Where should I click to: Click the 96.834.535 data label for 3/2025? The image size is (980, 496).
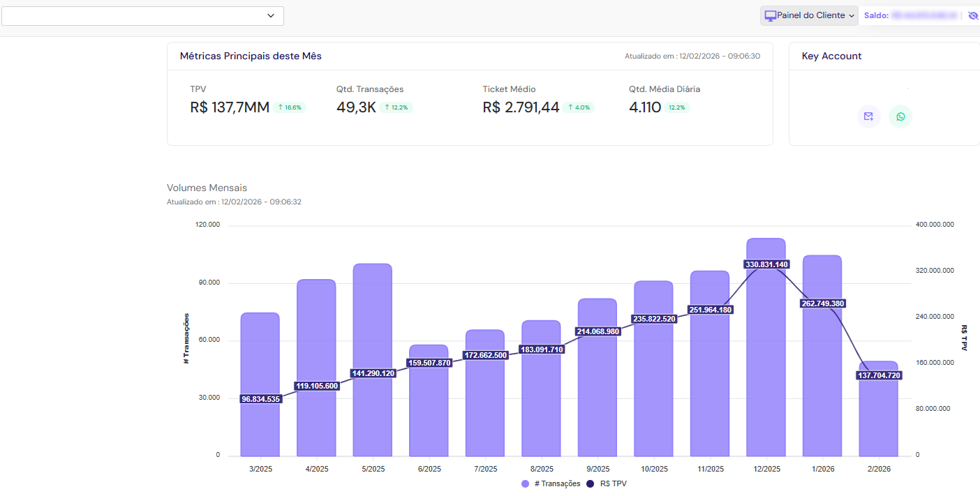(x=260, y=399)
